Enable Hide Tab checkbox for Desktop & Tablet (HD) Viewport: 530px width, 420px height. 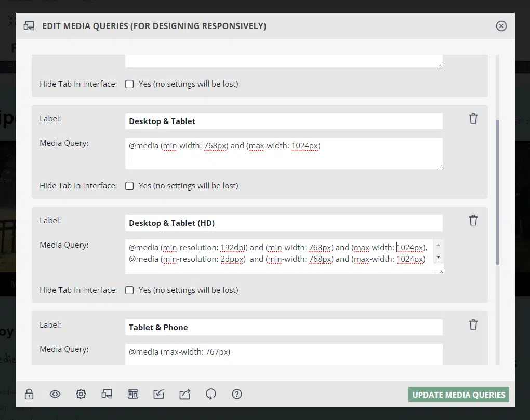pyautogui.click(x=130, y=290)
